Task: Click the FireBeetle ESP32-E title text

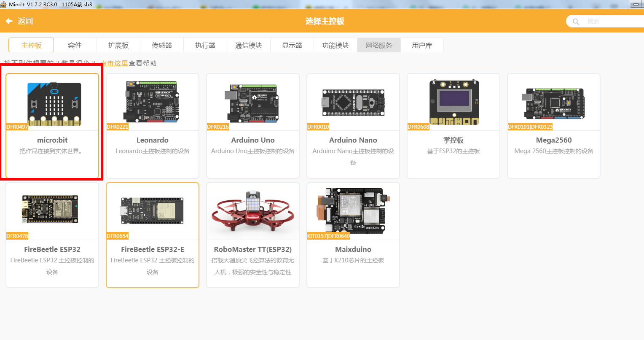Action: pos(153,249)
